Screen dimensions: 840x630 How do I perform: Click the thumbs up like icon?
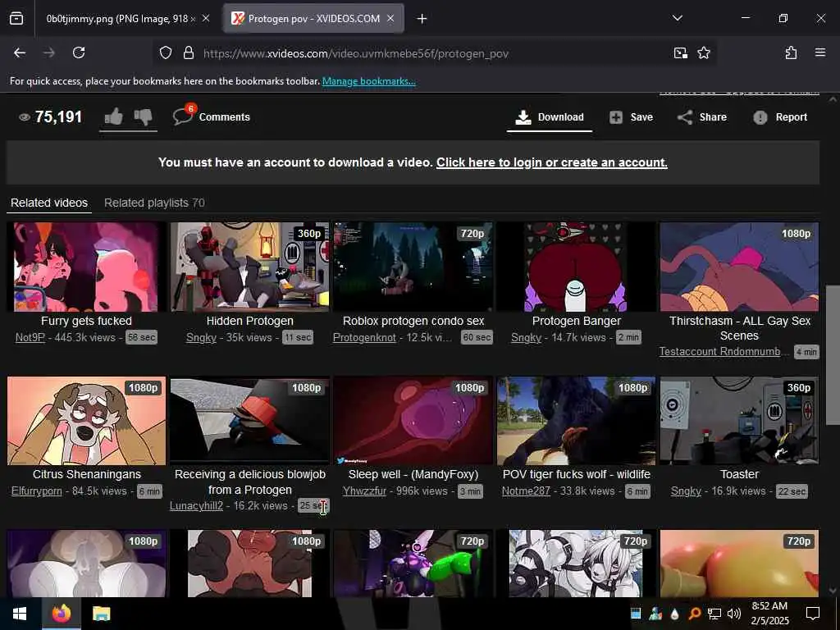pyautogui.click(x=113, y=116)
